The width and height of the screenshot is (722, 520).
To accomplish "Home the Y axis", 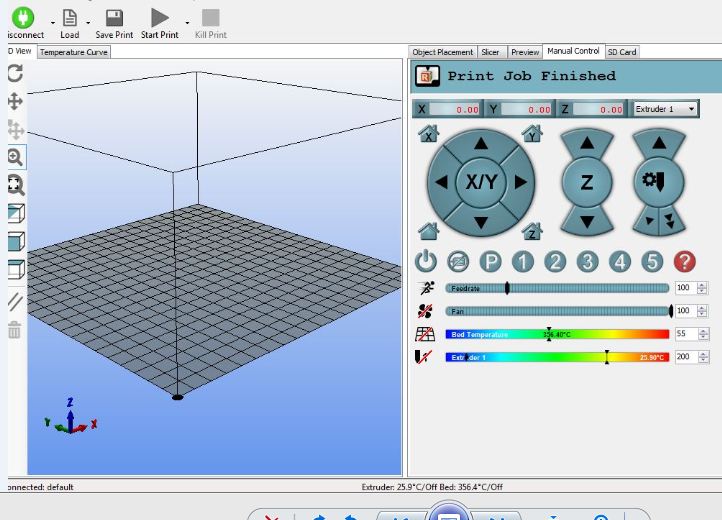I will coord(532,134).
